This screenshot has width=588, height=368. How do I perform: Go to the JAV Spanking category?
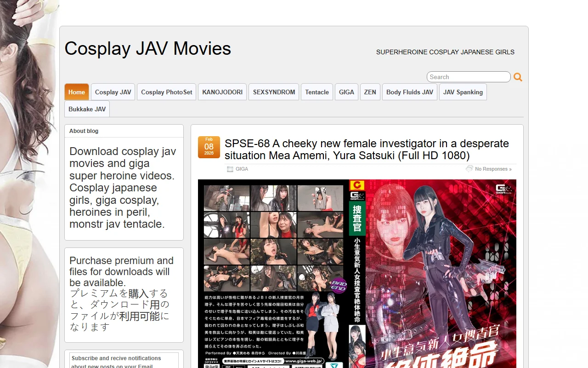tap(463, 92)
